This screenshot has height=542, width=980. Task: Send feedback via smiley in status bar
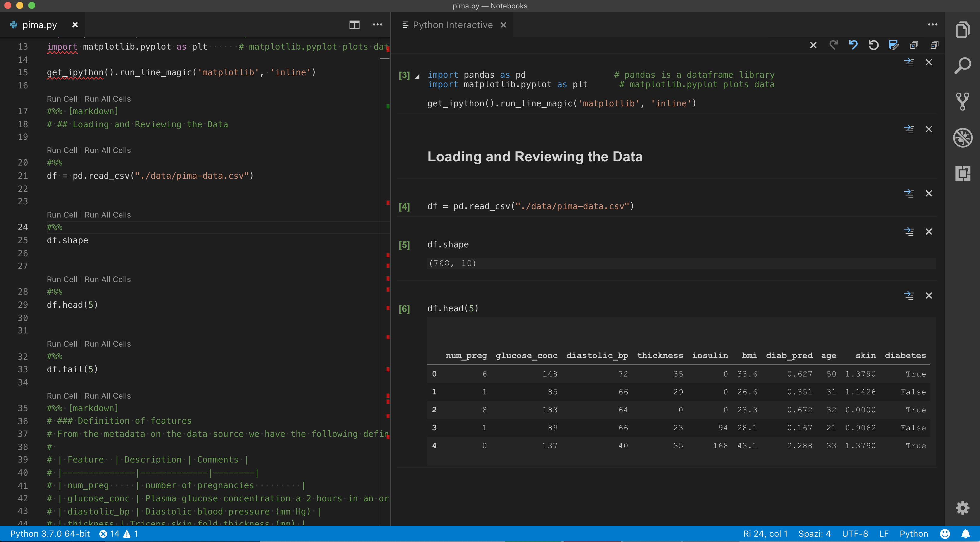pyautogui.click(x=945, y=534)
